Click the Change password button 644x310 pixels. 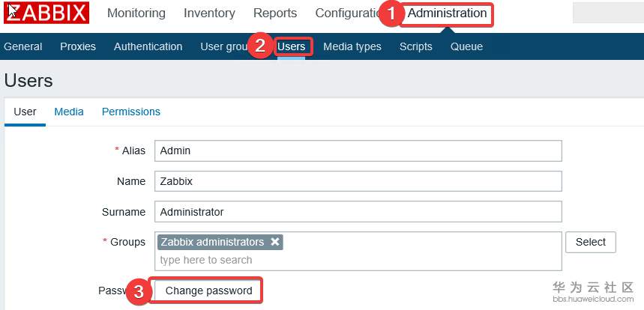208,291
